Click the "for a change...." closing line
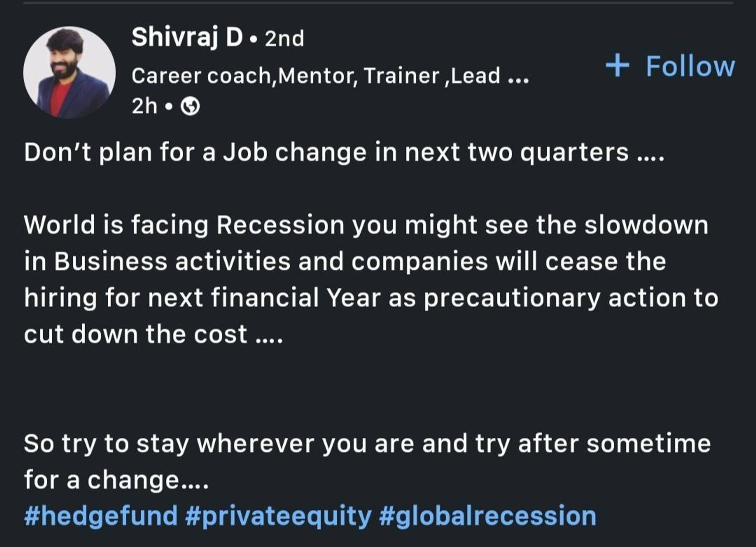The height and width of the screenshot is (547, 756). pyautogui.click(x=116, y=480)
